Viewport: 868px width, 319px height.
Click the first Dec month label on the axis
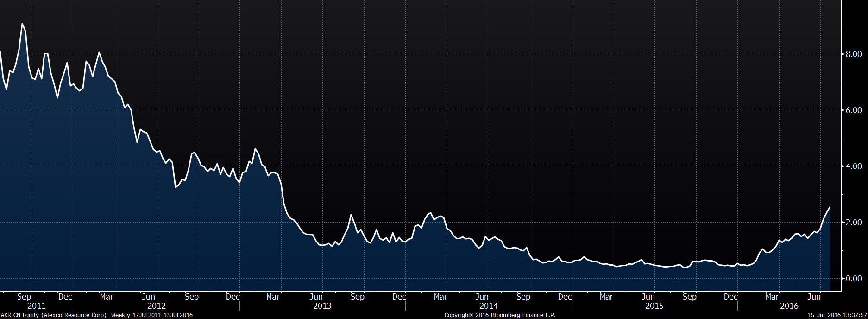click(x=65, y=297)
